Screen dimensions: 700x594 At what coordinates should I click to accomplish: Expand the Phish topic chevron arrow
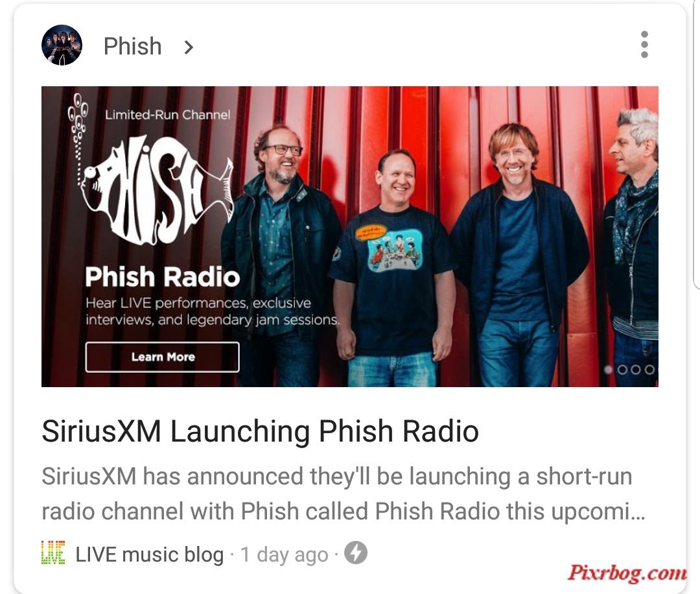pyautogui.click(x=189, y=47)
